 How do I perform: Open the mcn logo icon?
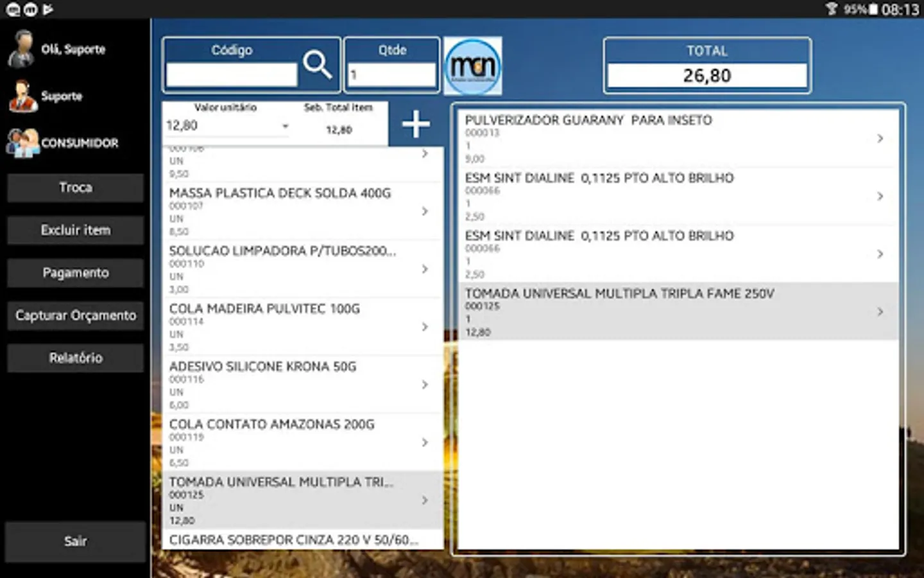click(x=472, y=66)
